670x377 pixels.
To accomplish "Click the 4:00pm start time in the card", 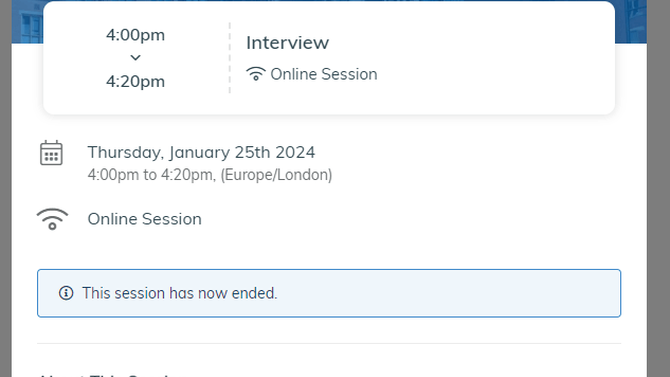I will click(135, 35).
